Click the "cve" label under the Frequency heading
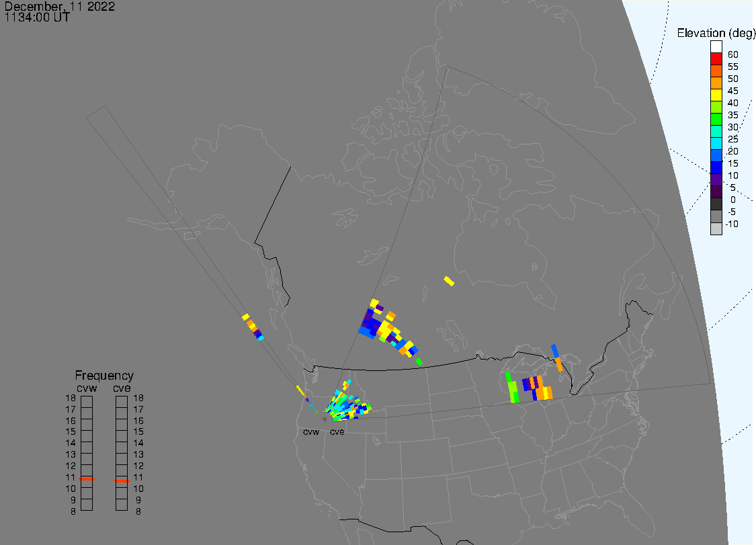 pyautogui.click(x=122, y=388)
